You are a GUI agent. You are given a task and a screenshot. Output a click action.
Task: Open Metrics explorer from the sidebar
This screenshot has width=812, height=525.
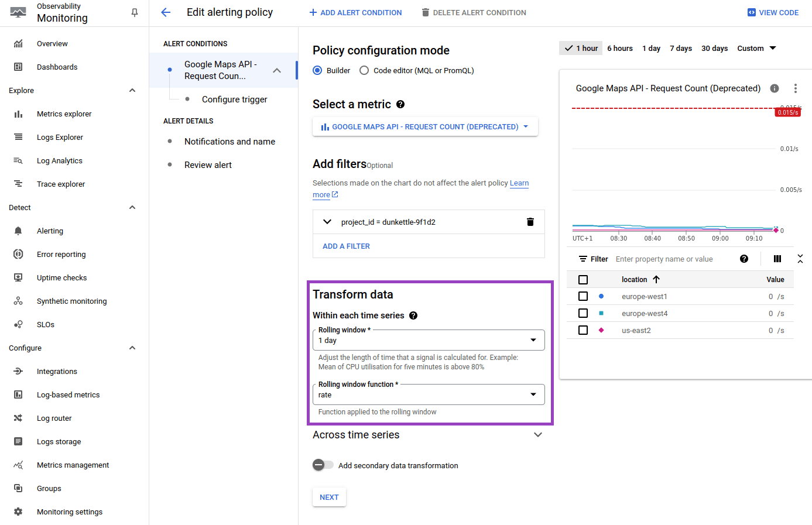[x=64, y=114]
